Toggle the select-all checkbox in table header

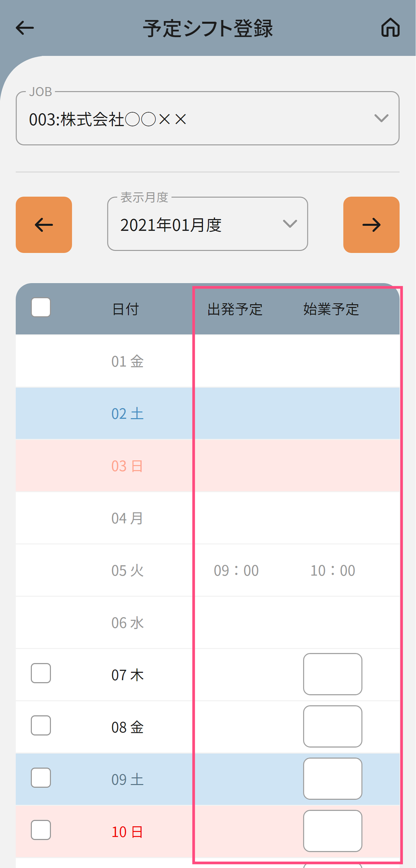point(41,307)
